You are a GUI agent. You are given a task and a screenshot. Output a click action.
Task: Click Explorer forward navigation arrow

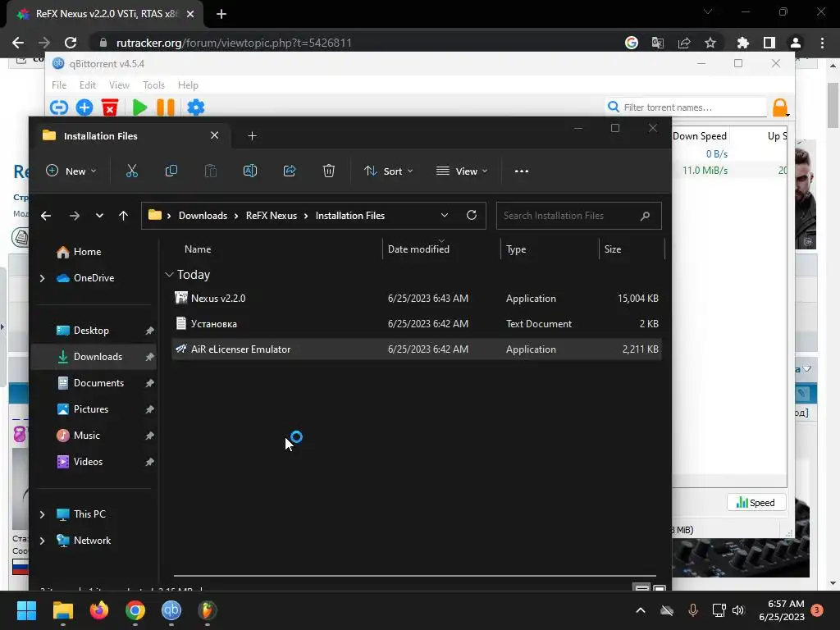click(75, 216)
